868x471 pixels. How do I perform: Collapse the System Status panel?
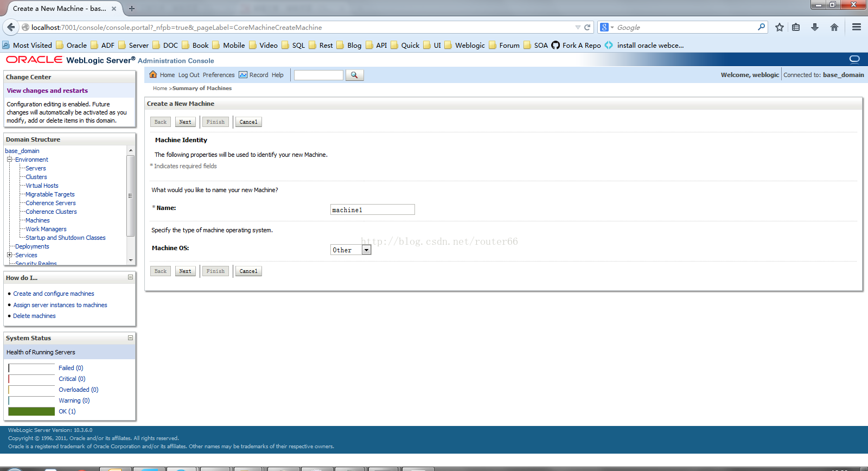[x=130, y=338]
